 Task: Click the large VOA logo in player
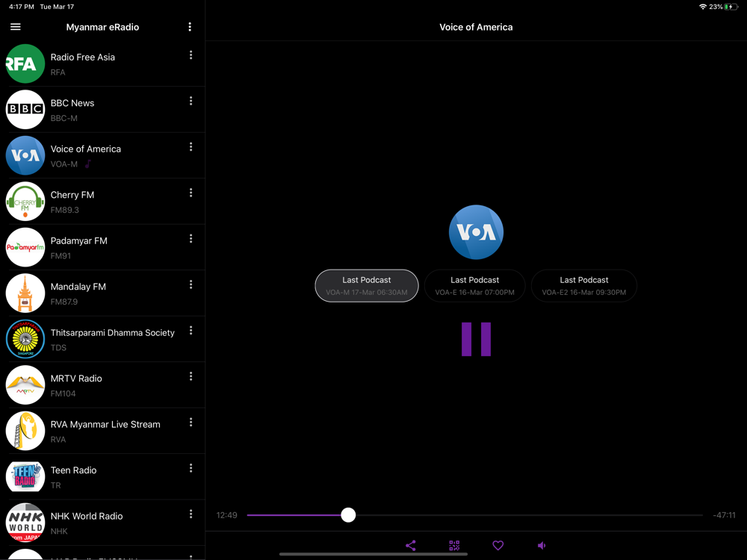pos(476,232)
